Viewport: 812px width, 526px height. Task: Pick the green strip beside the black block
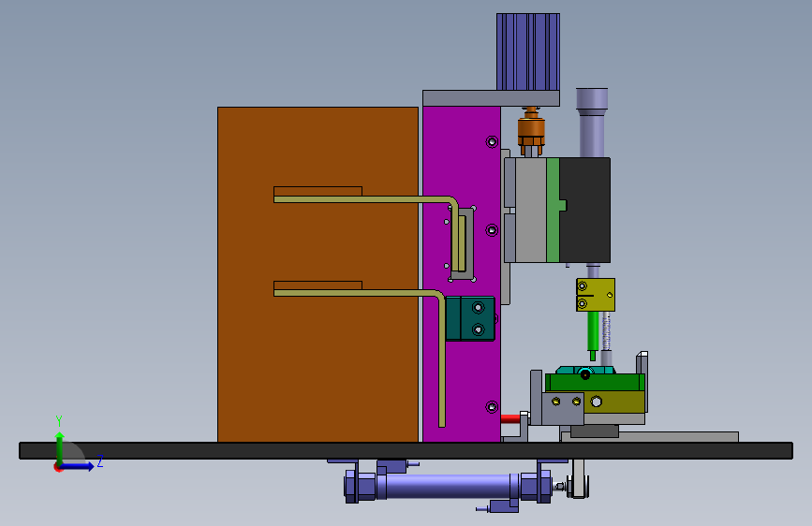tap(554, 210)
